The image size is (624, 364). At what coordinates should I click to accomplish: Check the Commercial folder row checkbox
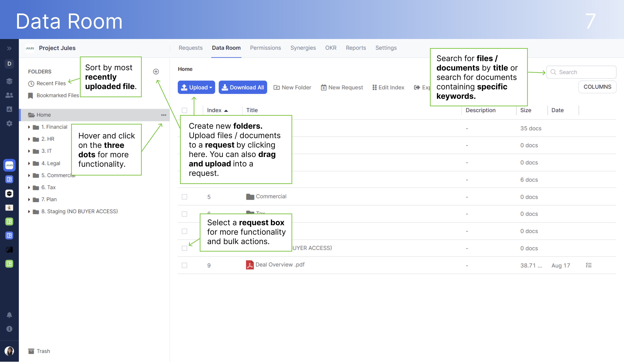(x=184, y=197)
